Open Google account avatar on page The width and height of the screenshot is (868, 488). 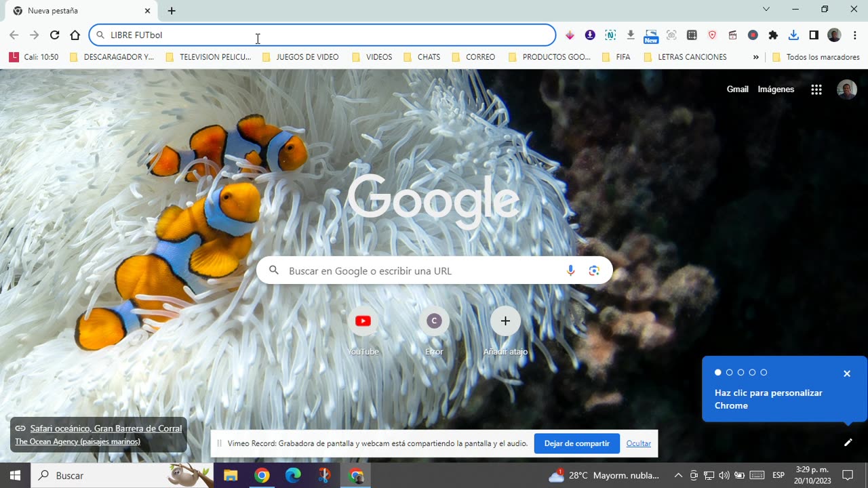(847, 89)
